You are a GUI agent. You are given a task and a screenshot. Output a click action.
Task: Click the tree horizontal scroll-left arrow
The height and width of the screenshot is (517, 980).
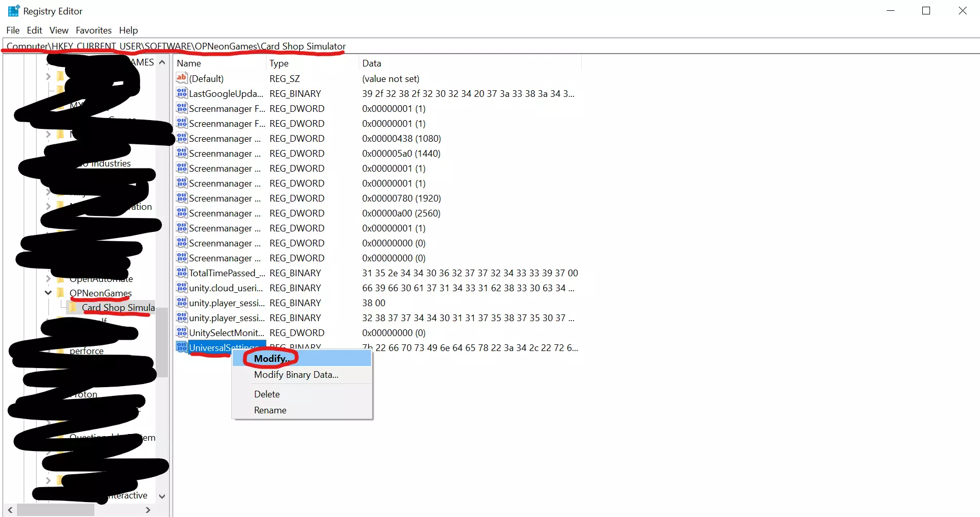pos(10,510)
